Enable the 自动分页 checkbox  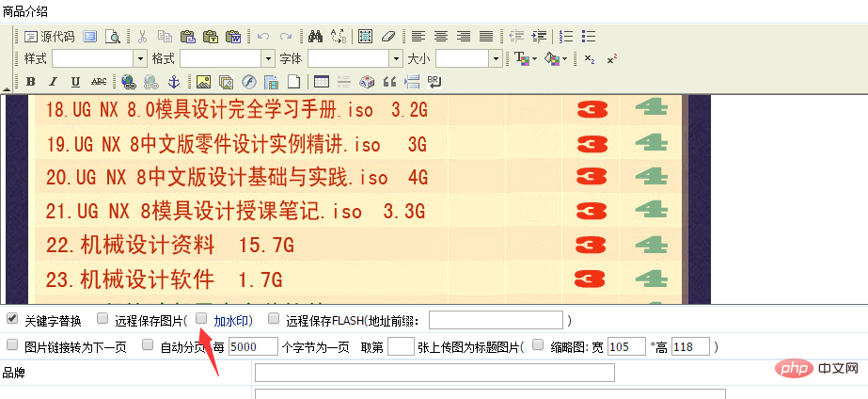click(x=148, y=344)
